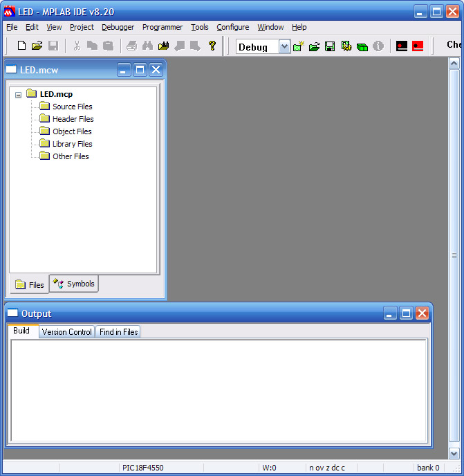Image resolution: width=464 pixels, height=476 pixels.
Task: Select the Version Control output tab
Action: tap(67, 332)
